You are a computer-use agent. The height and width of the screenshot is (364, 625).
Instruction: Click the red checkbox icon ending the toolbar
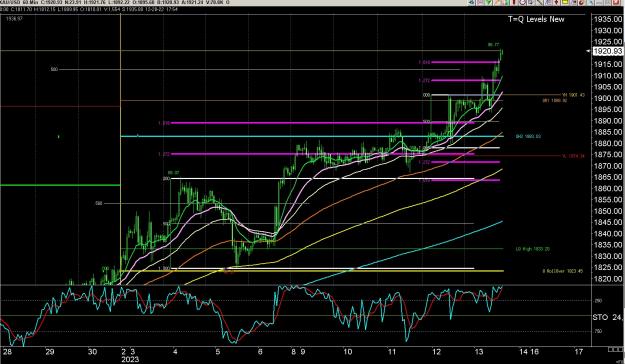point(617,2)
